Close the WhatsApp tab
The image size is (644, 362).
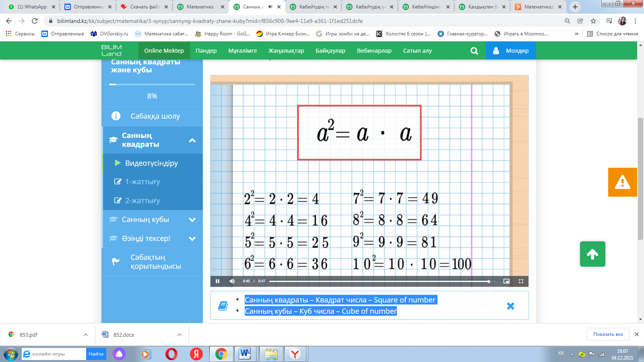pyautogui.click(x=54, y=7)
